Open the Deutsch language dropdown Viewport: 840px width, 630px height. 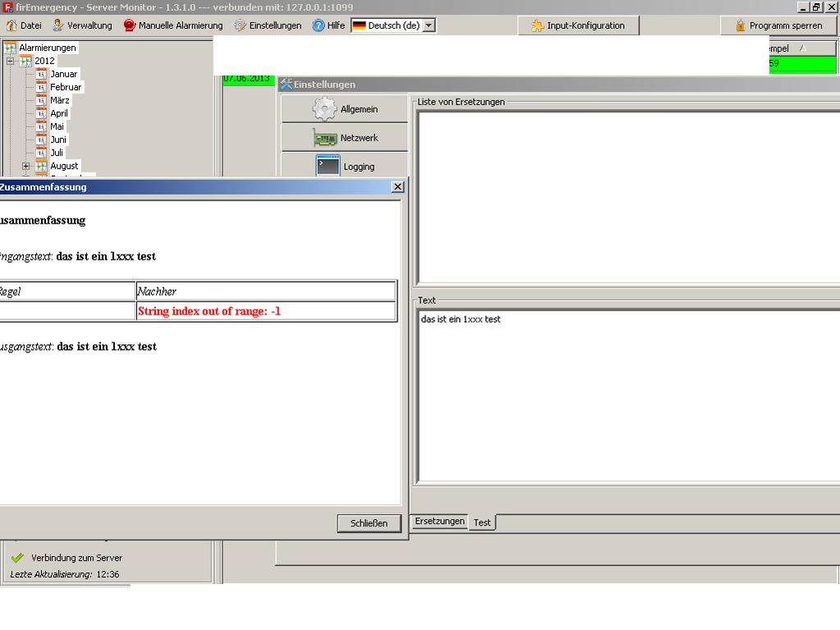[429, 25]
